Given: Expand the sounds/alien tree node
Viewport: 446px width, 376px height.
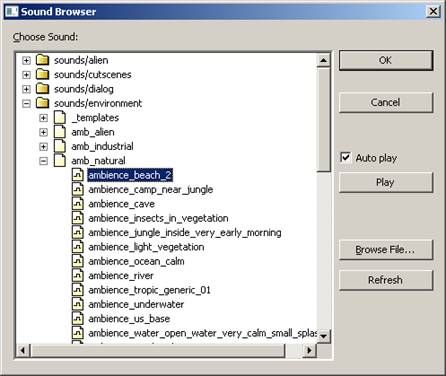Looking at the screenshot, I should point(26,60).
